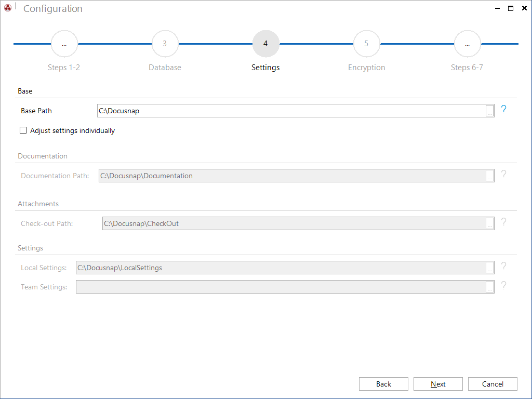The image size is (532, 399).
Task: Open help for Base Path
Action: click(504, 109)
